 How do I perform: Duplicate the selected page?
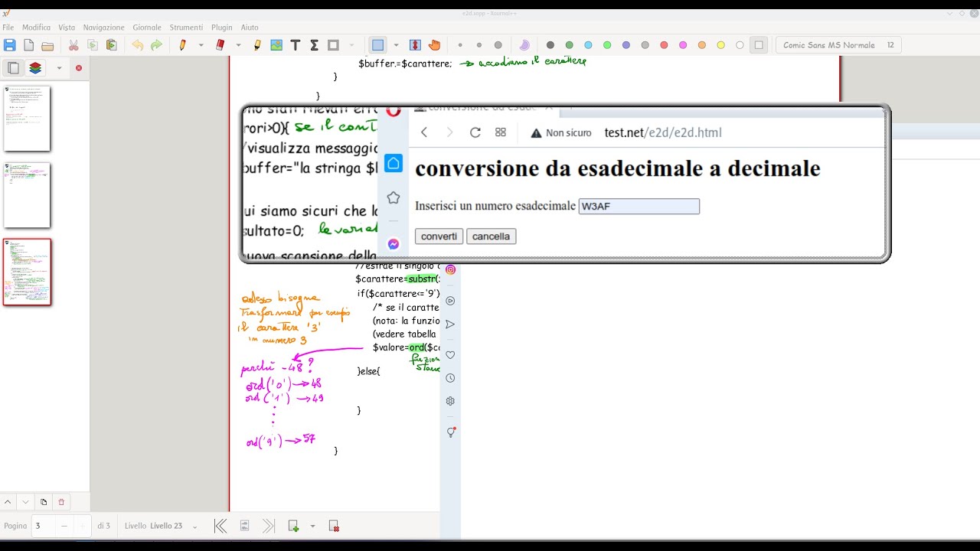click(44, 502)
